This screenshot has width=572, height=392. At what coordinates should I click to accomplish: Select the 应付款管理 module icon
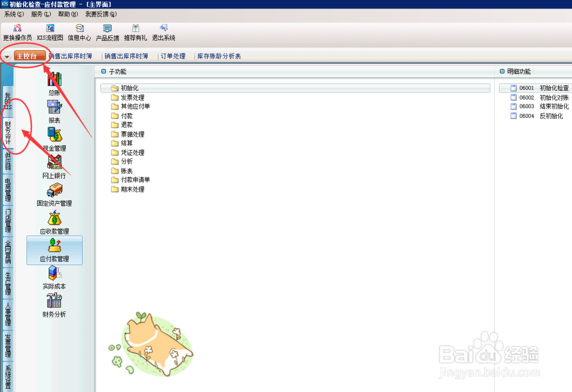coord(54,250)
